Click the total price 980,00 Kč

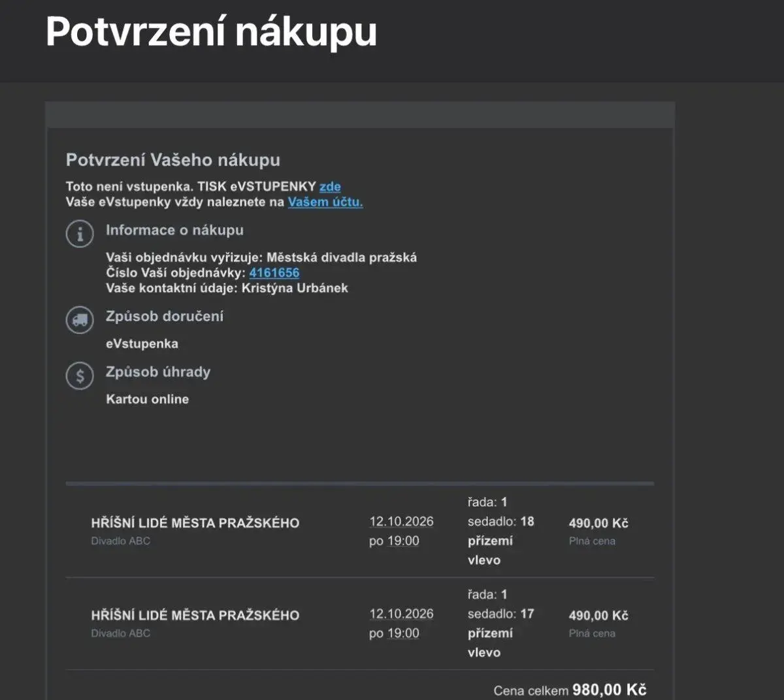(x=610, y=690)
